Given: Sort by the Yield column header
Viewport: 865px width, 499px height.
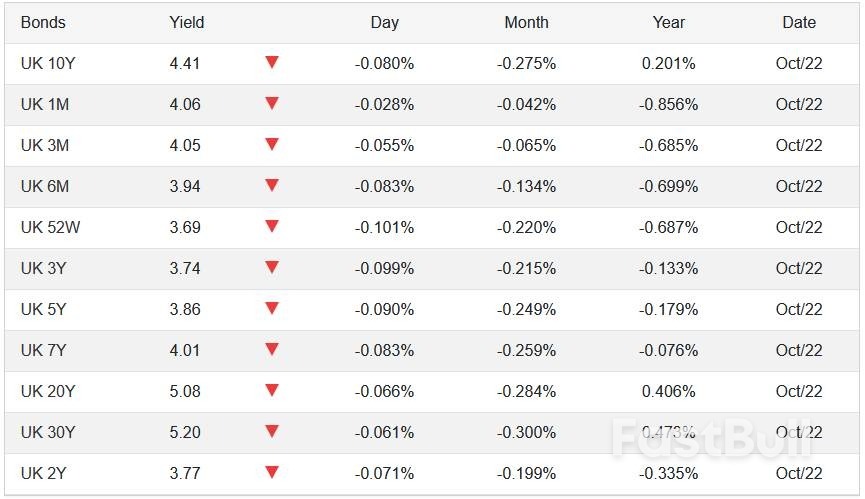Looking at the screenshot, I should click(187, 22).
